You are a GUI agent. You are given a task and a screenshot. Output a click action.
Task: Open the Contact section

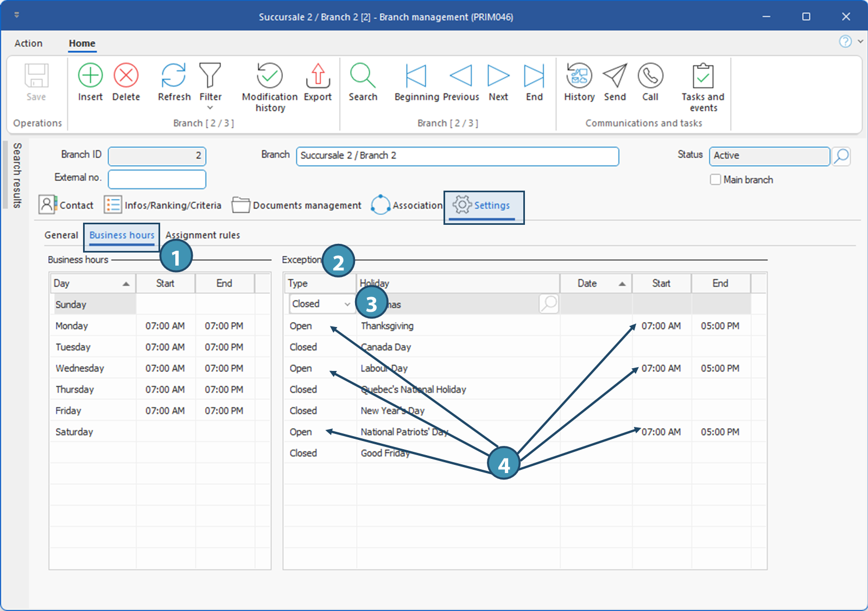coord(66,205)
